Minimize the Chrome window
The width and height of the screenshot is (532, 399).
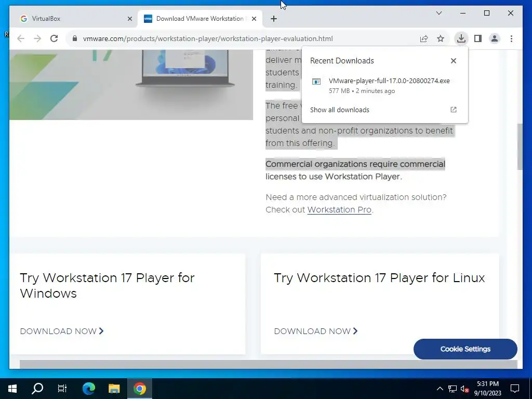(463, 13)
